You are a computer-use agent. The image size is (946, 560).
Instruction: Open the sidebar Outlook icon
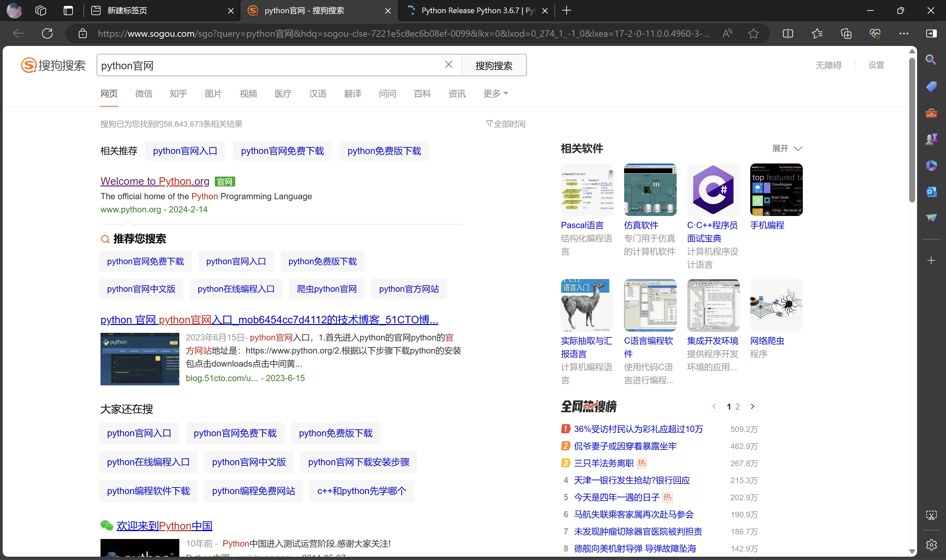[931, 192]
